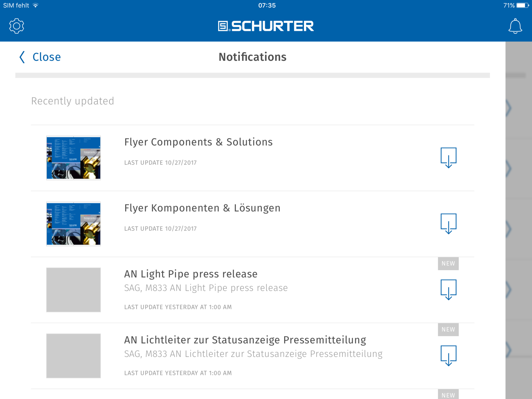Viewport: 532px width, 399px height.
Task: Tap the SCHURTER logo in the header
Action: pyautogui.click(x=266, y=26)
